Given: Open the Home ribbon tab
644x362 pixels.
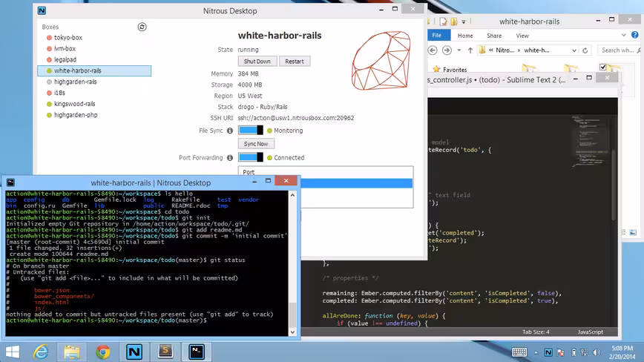Looking at the screenshot, I should [x=465, y=36].
